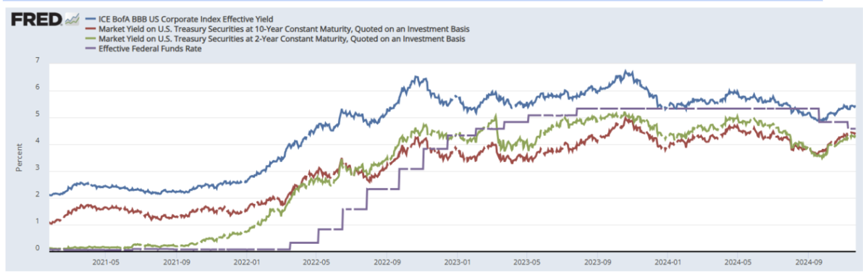Click the FRED logo

pos(37,20)
